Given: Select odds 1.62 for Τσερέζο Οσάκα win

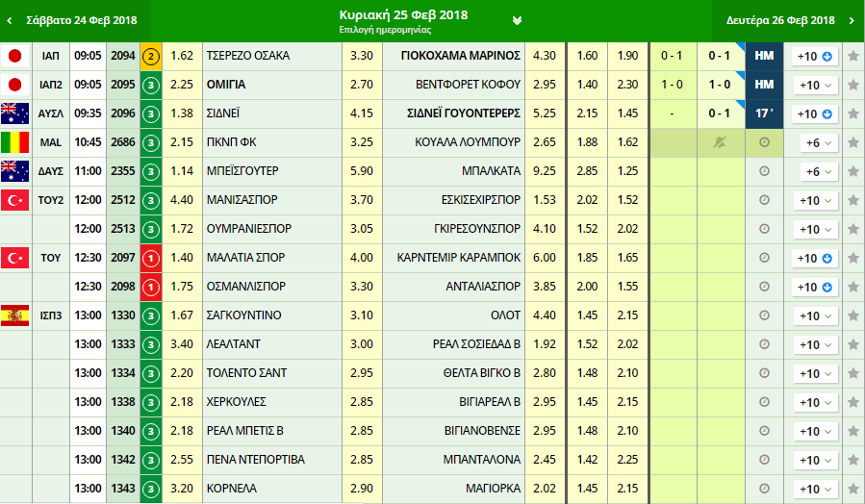Looking at the screenshot, I should click(182, 56).
